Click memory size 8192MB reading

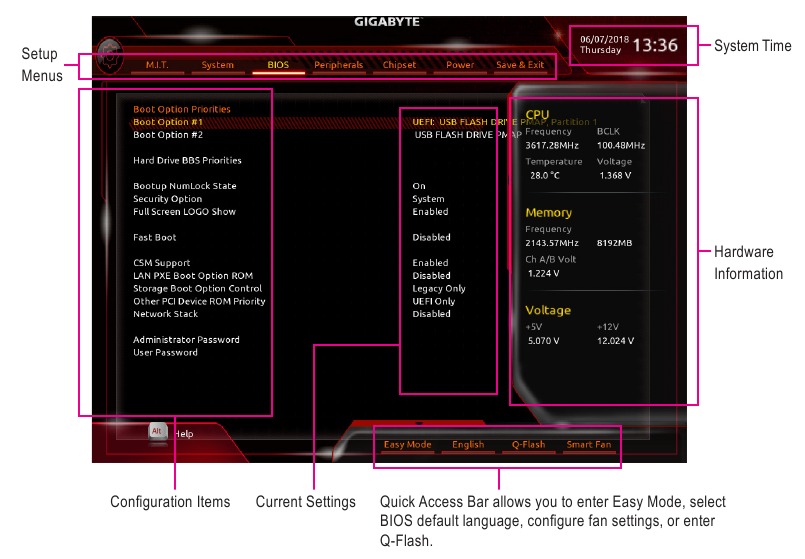(615, 243)
